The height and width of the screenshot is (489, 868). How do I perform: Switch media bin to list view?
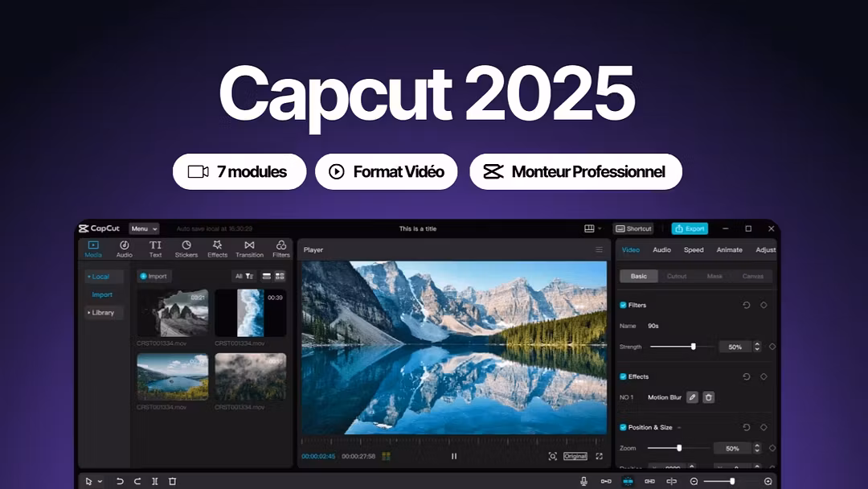pos(266,277)
